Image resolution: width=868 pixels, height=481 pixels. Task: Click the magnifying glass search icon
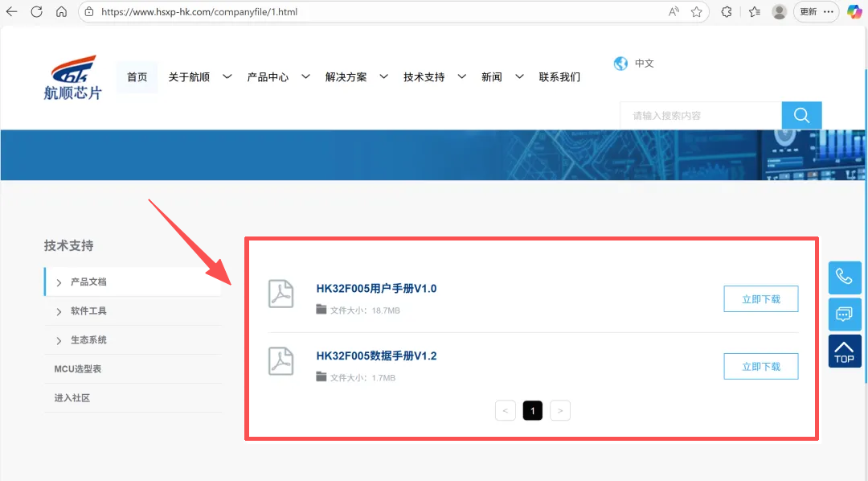pyautogui.click(x=800, y=115)
